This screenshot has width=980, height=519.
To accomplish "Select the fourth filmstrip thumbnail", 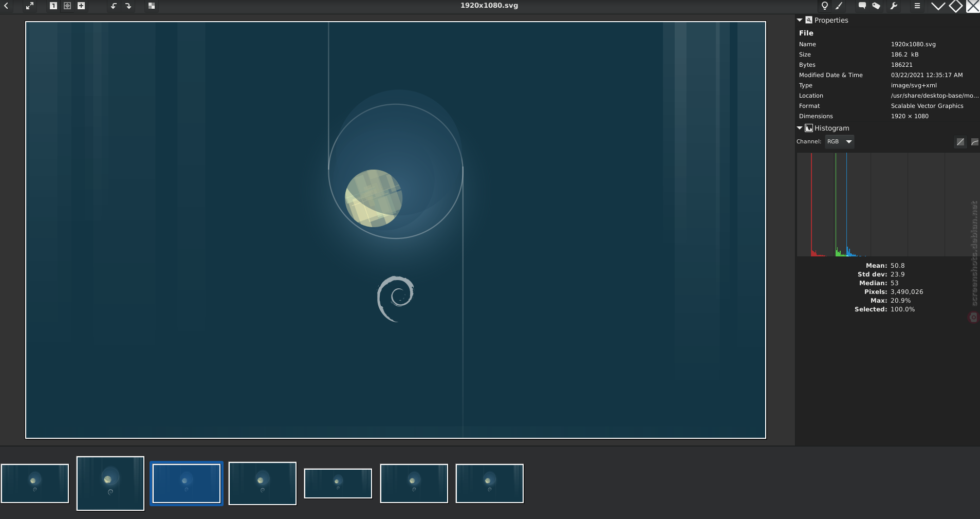I will [x=263, y=484].
